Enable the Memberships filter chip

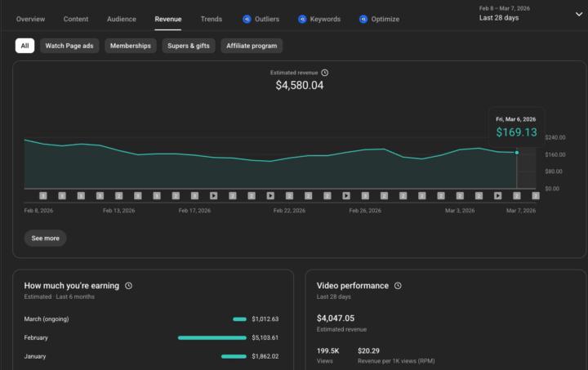coord(131,46)
